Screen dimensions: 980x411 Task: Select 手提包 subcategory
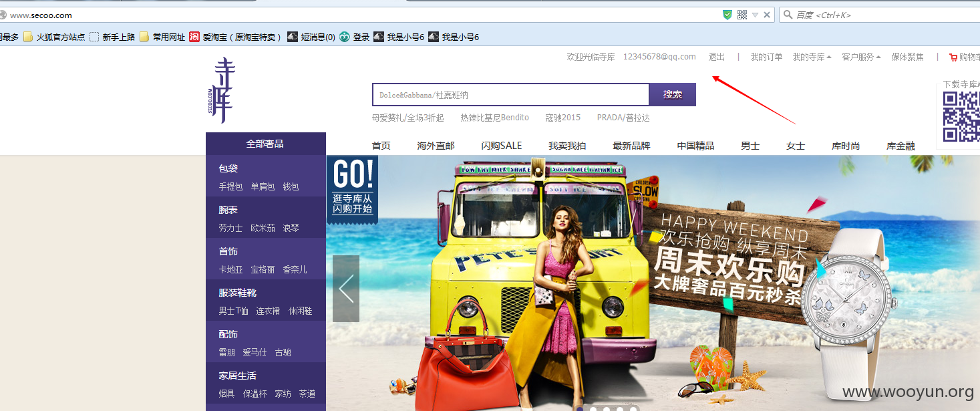230,186
